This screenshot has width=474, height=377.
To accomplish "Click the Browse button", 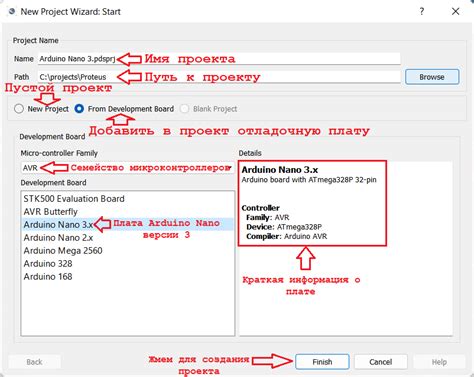I will (432, 77).
